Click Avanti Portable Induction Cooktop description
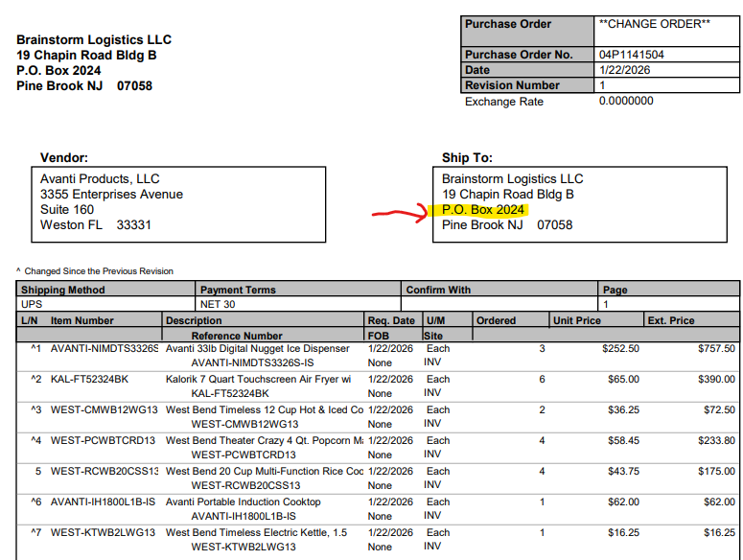The image size is (743, 560). (244, 502)
